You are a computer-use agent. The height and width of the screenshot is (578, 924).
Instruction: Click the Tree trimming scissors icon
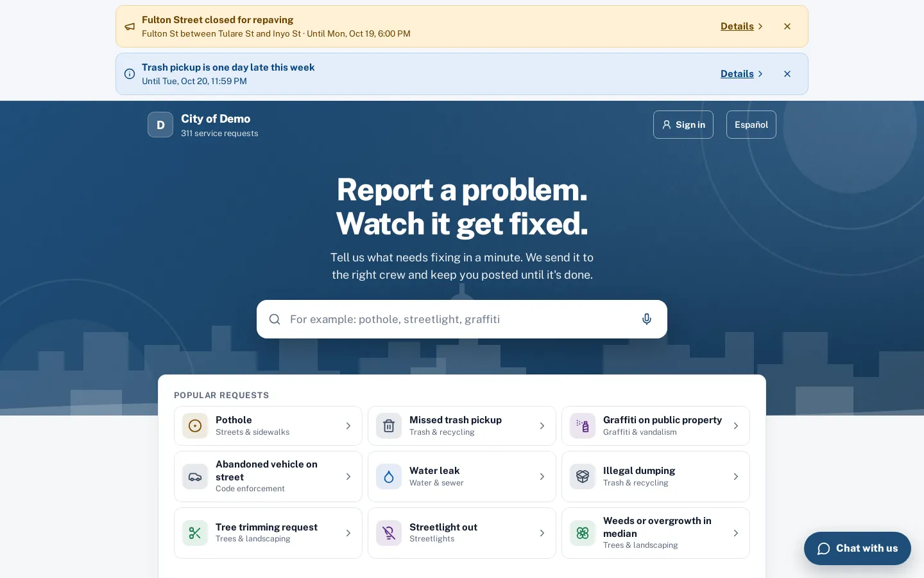coord(195,533)
